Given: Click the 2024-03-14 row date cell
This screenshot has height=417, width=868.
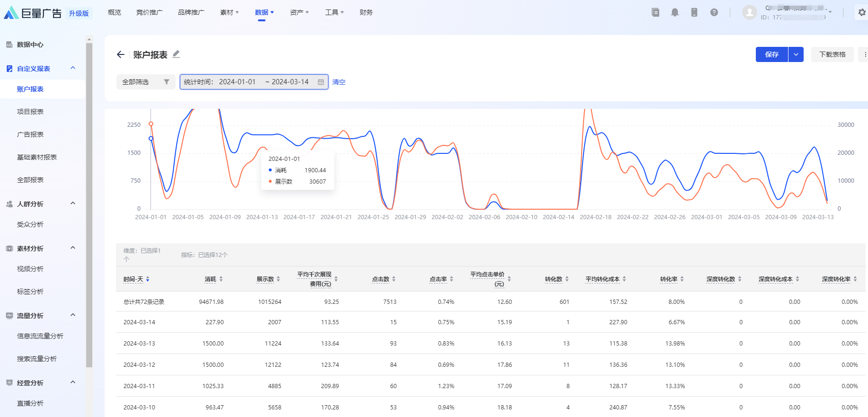Looking at the screenshot, I should pos(139,322).
